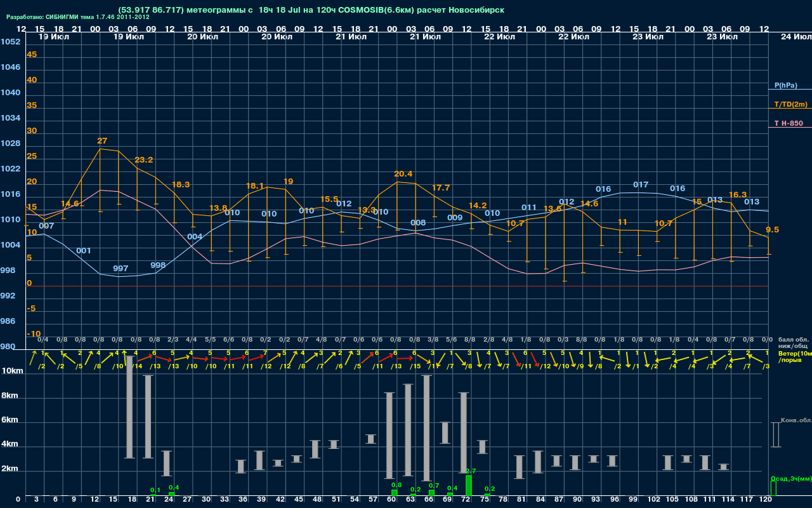This screenshot has width=812, height=508.
Task: Click the temperature value 17.7
Action: 441,188
